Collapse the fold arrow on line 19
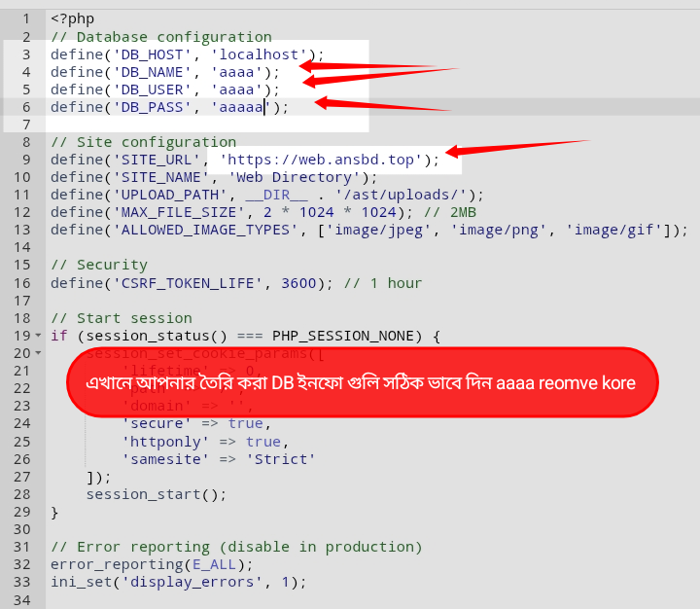 click(38, 336)
